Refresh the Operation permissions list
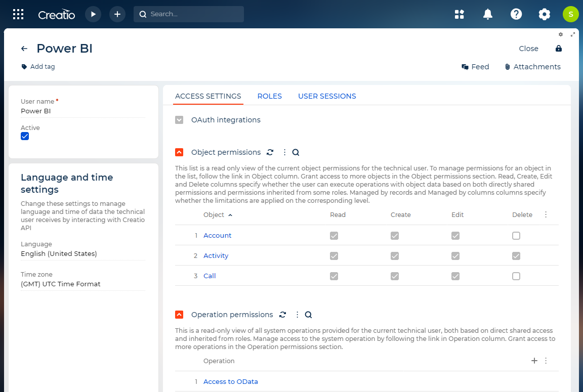Screen dimensions: 583x392 (x=282, y=315)
